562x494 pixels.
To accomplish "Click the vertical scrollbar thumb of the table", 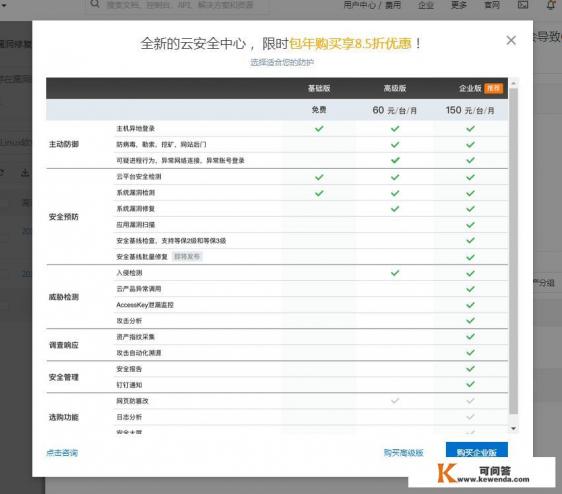I will click(x=513, y=251).
